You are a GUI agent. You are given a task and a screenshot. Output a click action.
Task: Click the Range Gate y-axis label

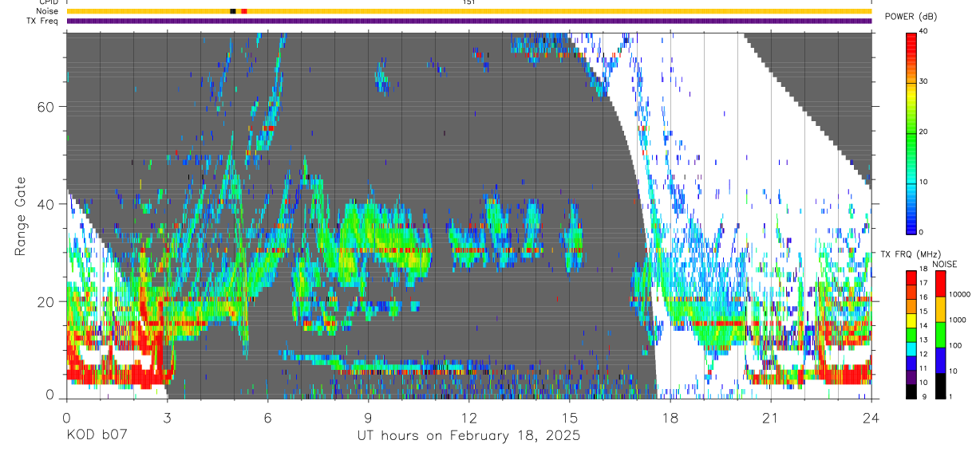(22, 216)
